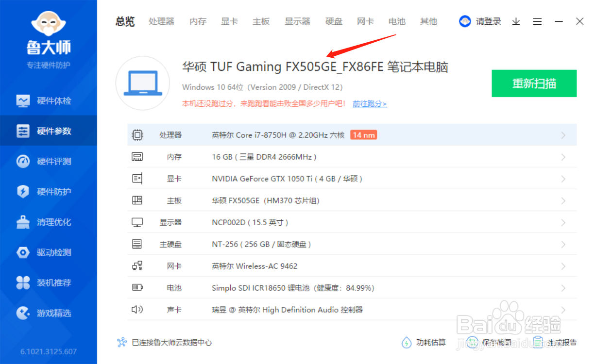Expand the 主板 row chevron

(x=563, y=201)
